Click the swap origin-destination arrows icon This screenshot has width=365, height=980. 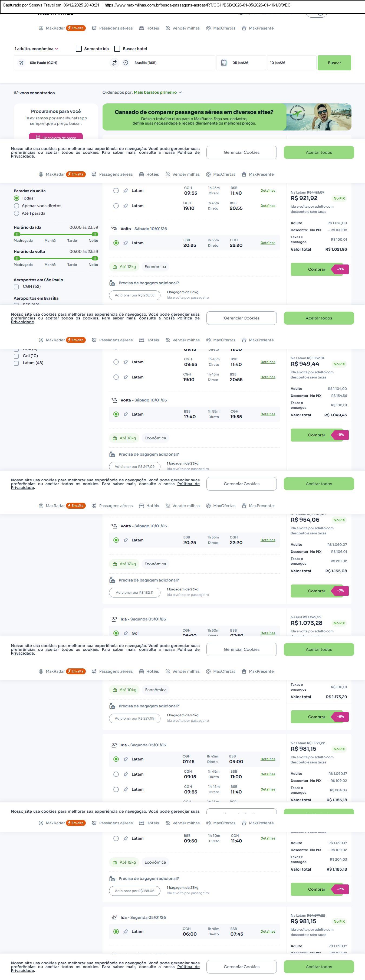coord(114,63)
